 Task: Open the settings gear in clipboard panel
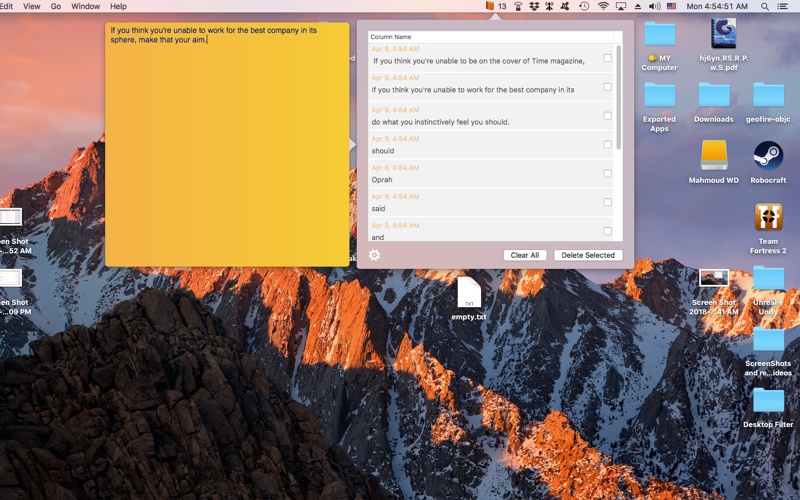375,255
